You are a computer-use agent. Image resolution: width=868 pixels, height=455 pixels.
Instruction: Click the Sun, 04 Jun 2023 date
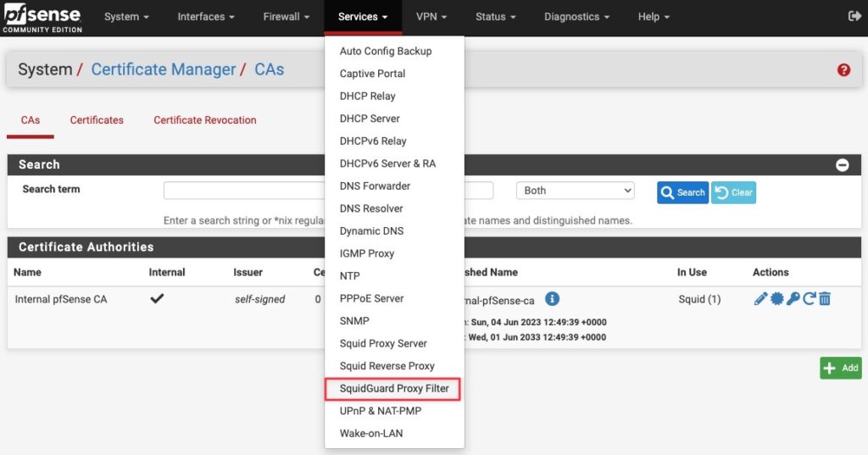tap(538, 322)
